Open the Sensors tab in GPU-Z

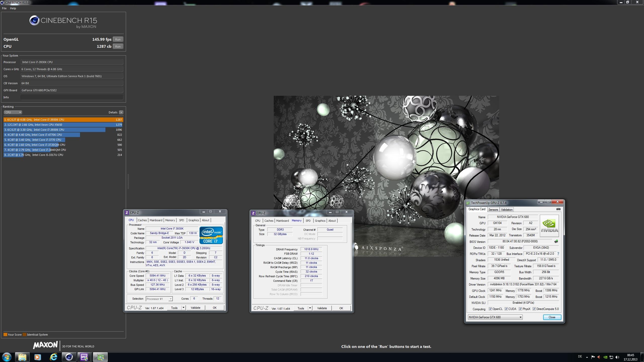coord(493,210)
